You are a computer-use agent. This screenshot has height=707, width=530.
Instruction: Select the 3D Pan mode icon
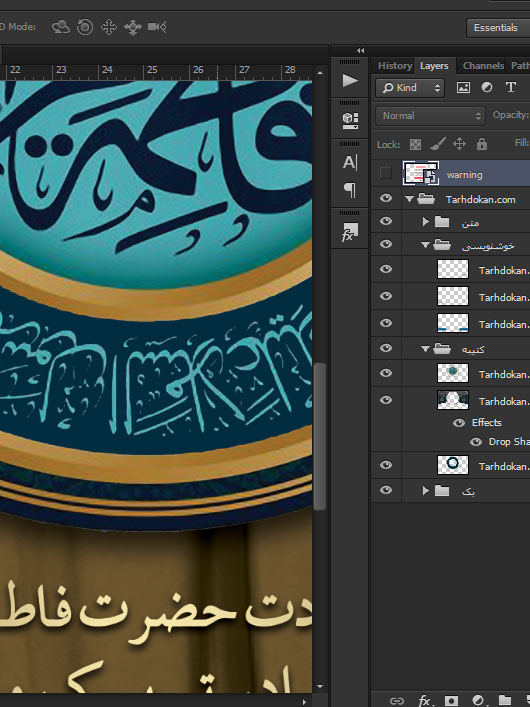(109, 27)
